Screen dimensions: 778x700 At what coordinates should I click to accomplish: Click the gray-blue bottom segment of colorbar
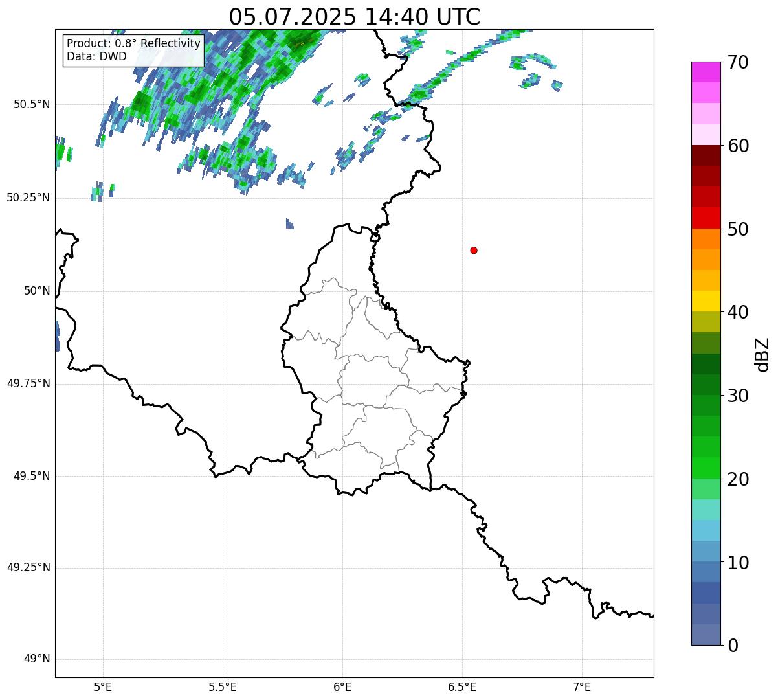pyautogui.click(x=706, y=635)
